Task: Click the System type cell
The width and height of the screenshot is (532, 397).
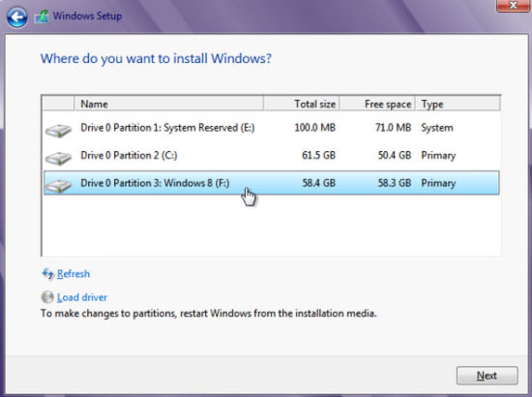Action: coord(437,128)
